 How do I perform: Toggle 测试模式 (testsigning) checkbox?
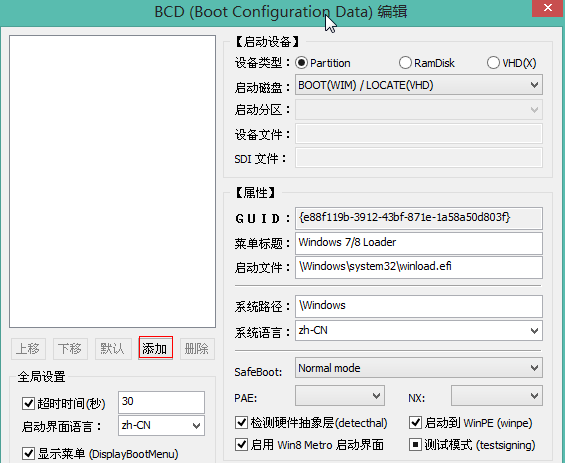click(415, 445)
